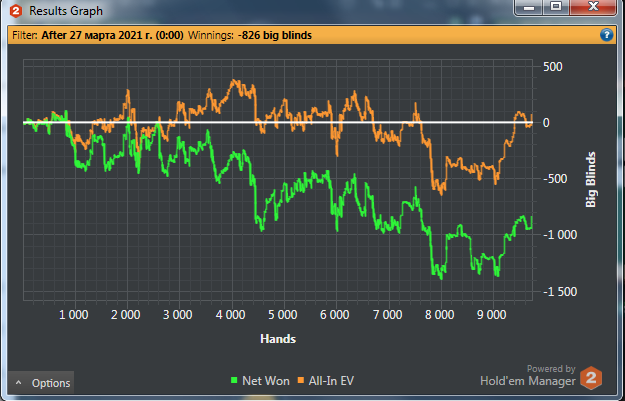Click the x-axis label '2 000'

coord(126,315)
